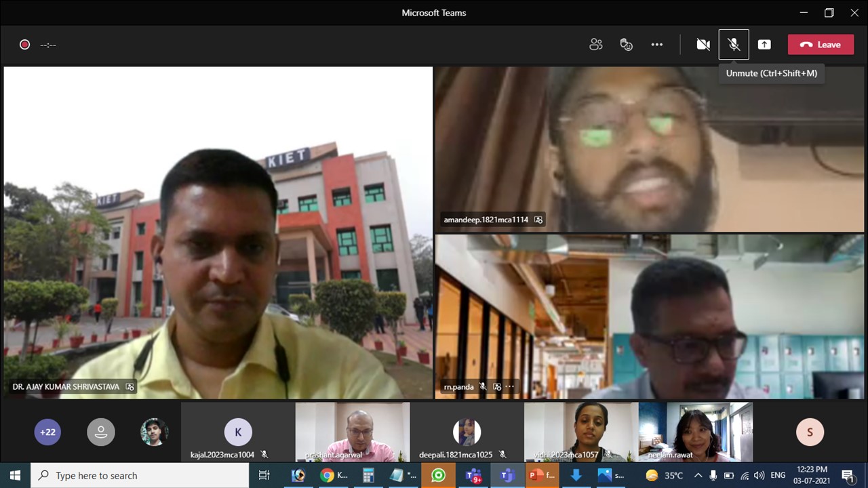Switch to PowerPoint in the taskbar
The height and width of the screenshot is (488, 868).
point(541,475)
